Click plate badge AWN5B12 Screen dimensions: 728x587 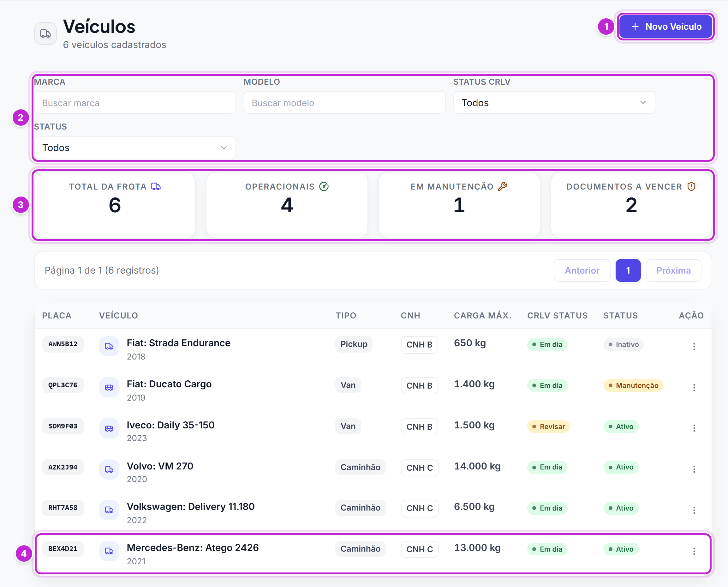tap(63, 344)
